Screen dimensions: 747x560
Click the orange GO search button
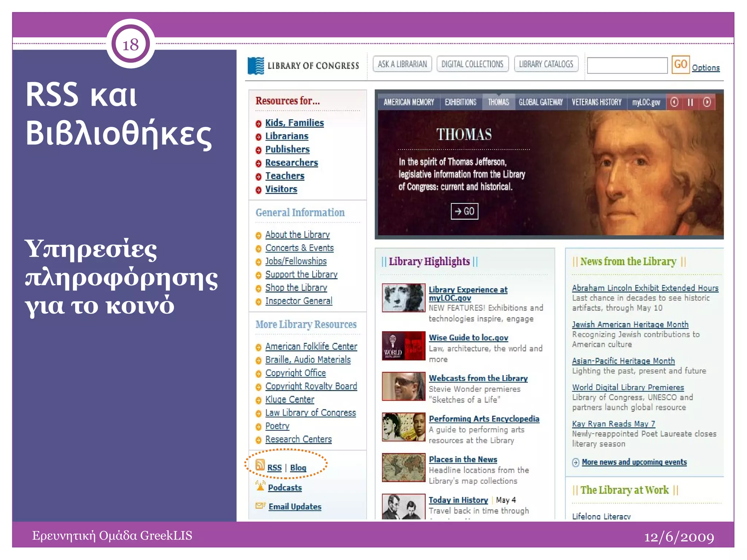point(681,65)
